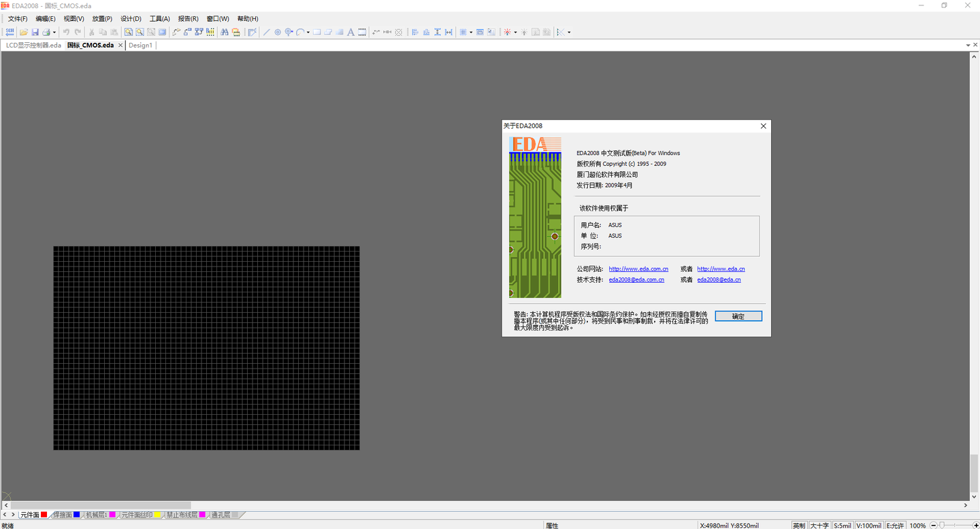Select the 机械层1 layer tab
Viewport: 980px width, 529px height.
click(100, 515)
